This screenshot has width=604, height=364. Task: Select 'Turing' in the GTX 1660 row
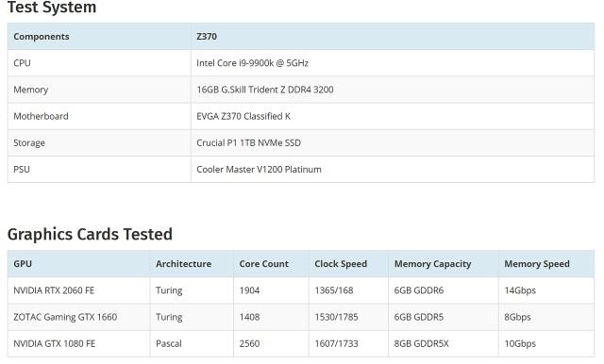point(169,317)
